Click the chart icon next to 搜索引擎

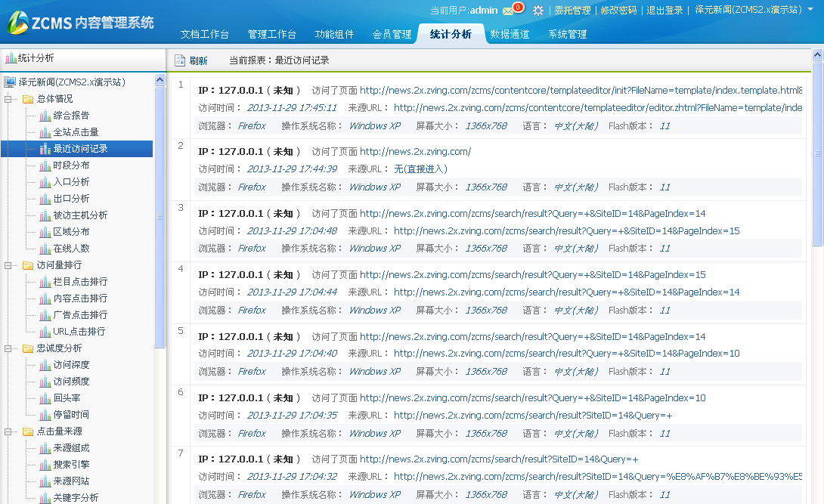(x=45, y=465)
